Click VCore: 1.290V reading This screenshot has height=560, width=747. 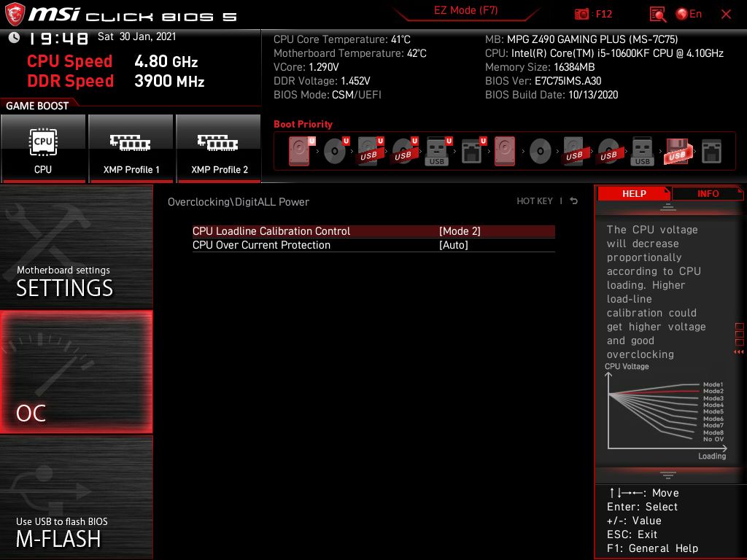click(x=306, y=67)
